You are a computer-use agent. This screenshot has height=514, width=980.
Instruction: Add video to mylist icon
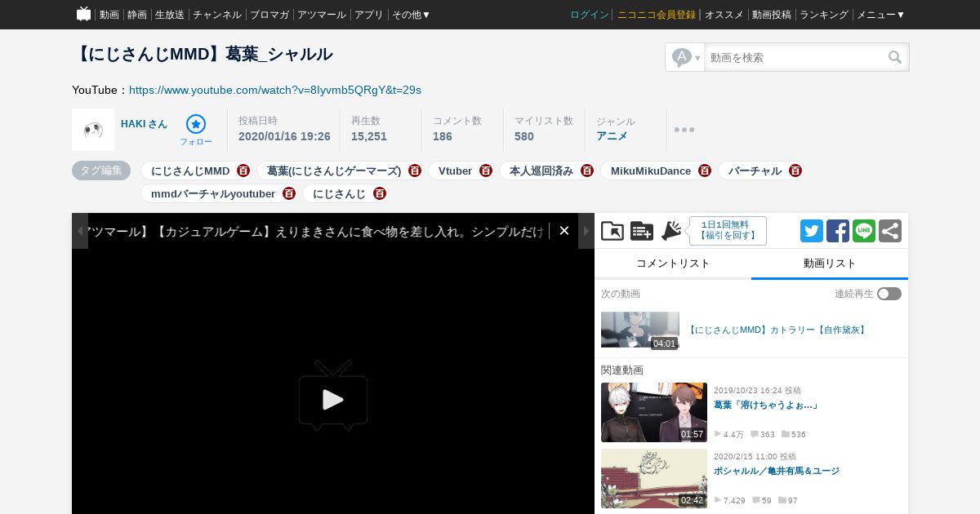642,231
